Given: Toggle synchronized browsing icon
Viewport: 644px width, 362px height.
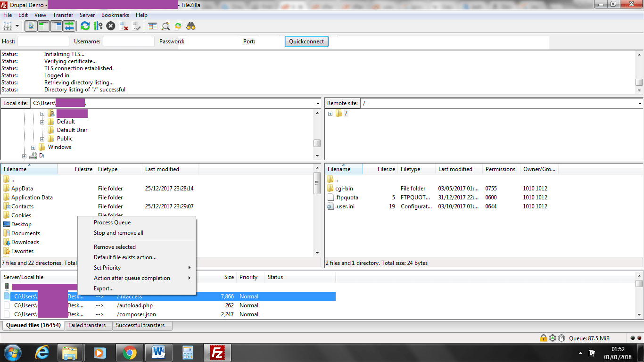Looking at the screenshot, I should pos(178,26).
